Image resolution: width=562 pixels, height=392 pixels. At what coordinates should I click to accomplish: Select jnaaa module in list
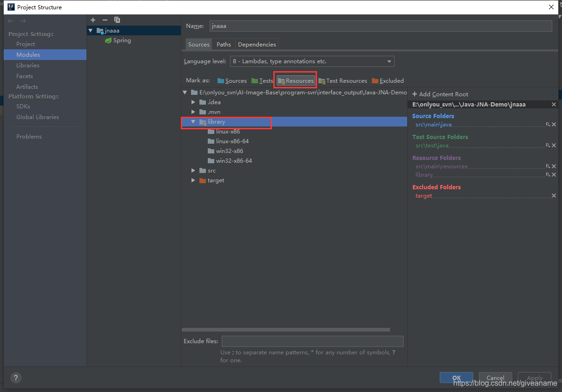(134, 31)
